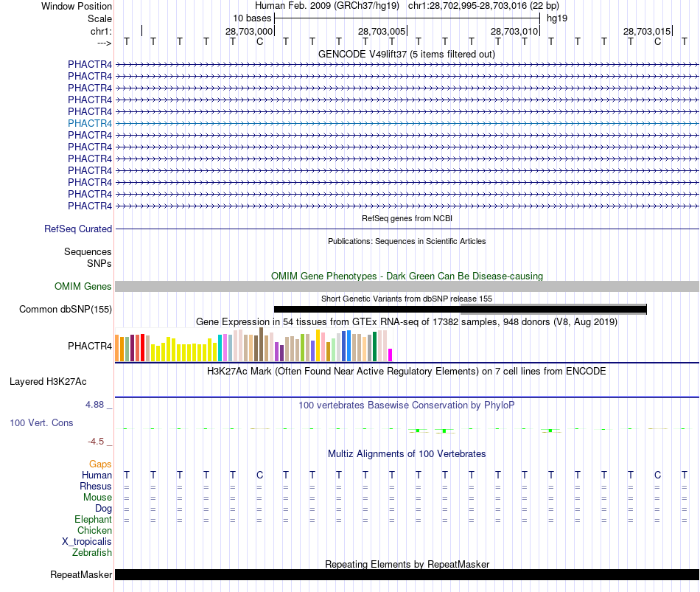The image size is (700, 592).
Task: Click the 4.88 PhyloP upper limit value
Action: click(94, 404)
